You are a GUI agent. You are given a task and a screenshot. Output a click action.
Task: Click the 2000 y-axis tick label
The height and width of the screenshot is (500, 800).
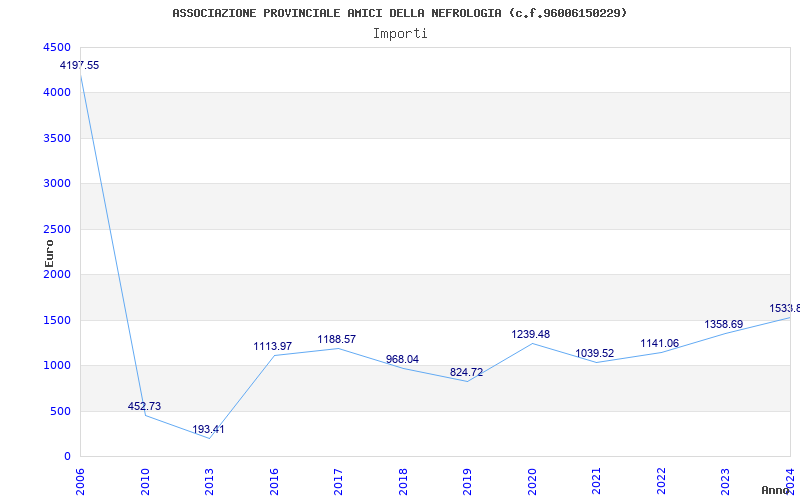pyautogui.click(x=56, y=275)
